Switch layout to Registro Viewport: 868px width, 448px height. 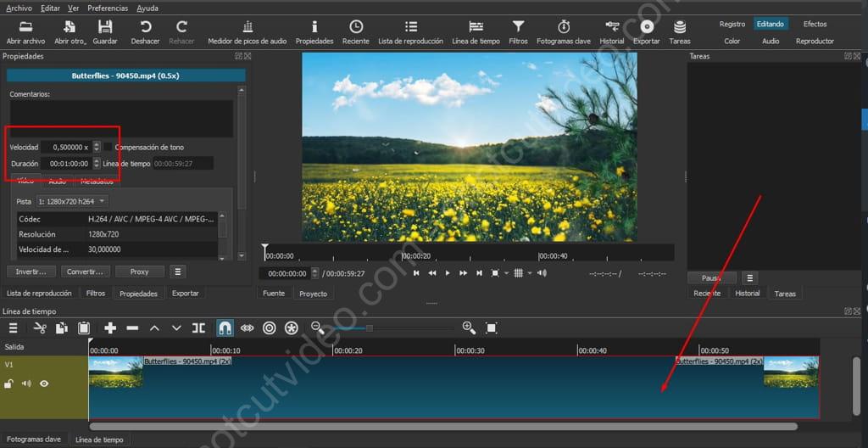(732, 24)
